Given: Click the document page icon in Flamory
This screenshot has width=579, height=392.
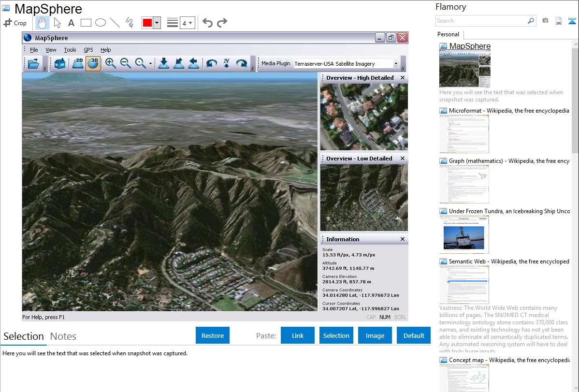Looking at the screenshot, I should click(x=559, y=21).
